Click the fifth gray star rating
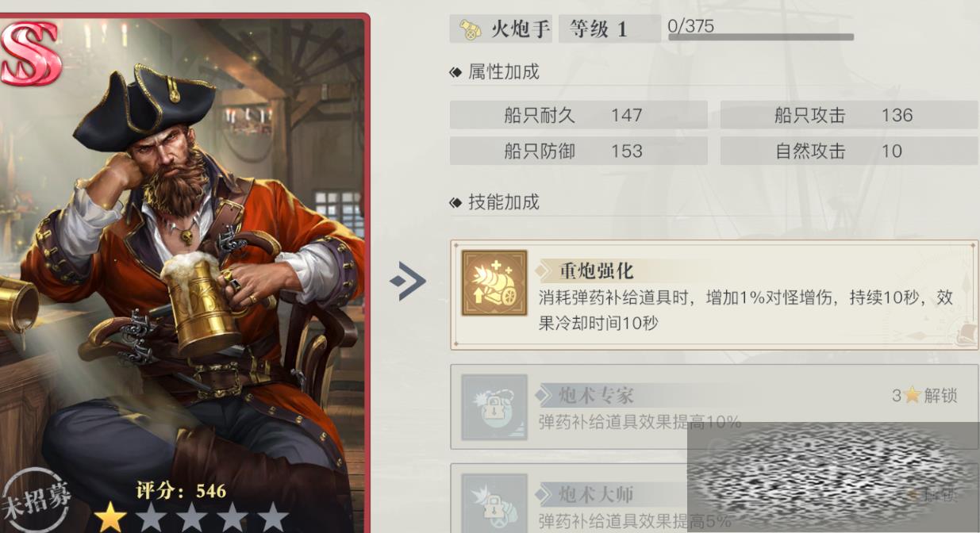This screenshot has height=533, width=980. (272, 516)
